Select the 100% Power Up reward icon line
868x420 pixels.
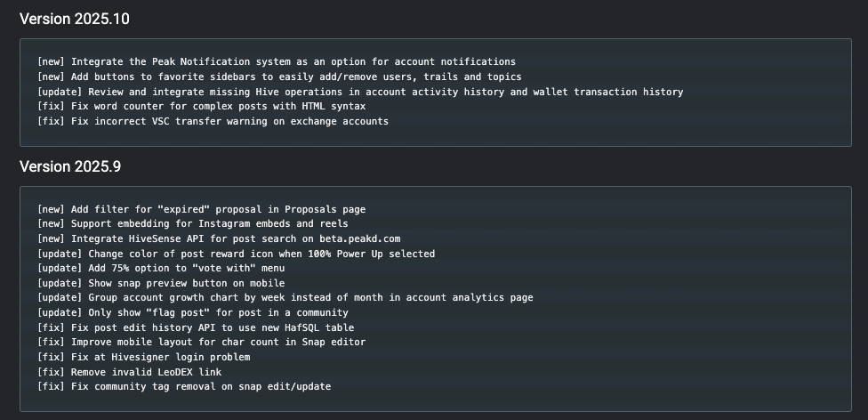point(236,254)
